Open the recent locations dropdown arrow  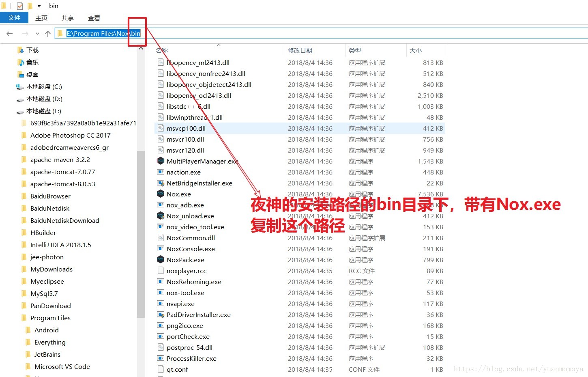point(37,34)
